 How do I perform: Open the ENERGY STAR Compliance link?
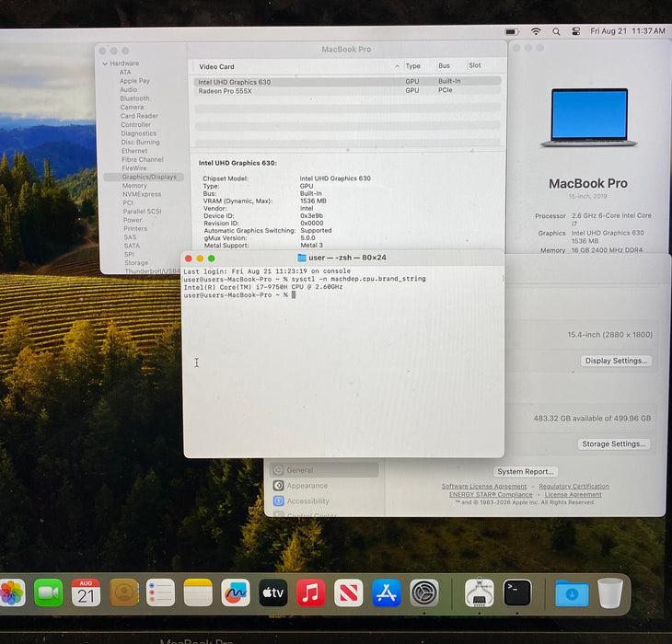coord(491,494)
